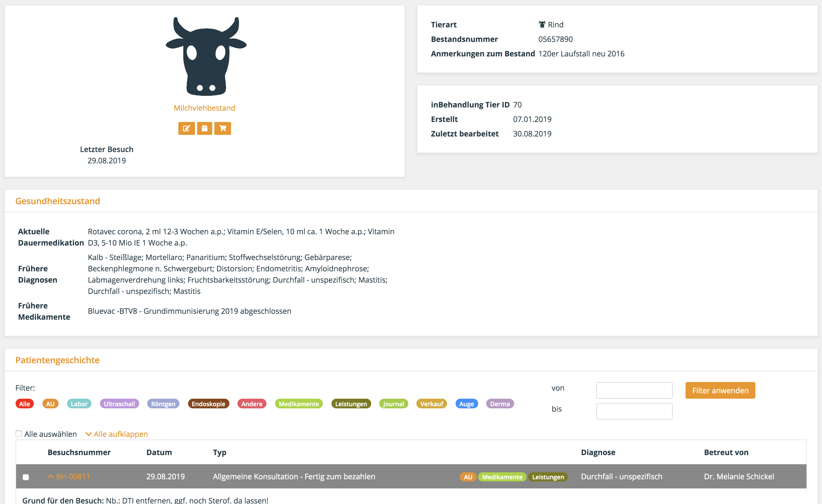Screen dimensions: 822x504
Task: Expand all entries with Alle aufklappen
Action: (117, 434)
